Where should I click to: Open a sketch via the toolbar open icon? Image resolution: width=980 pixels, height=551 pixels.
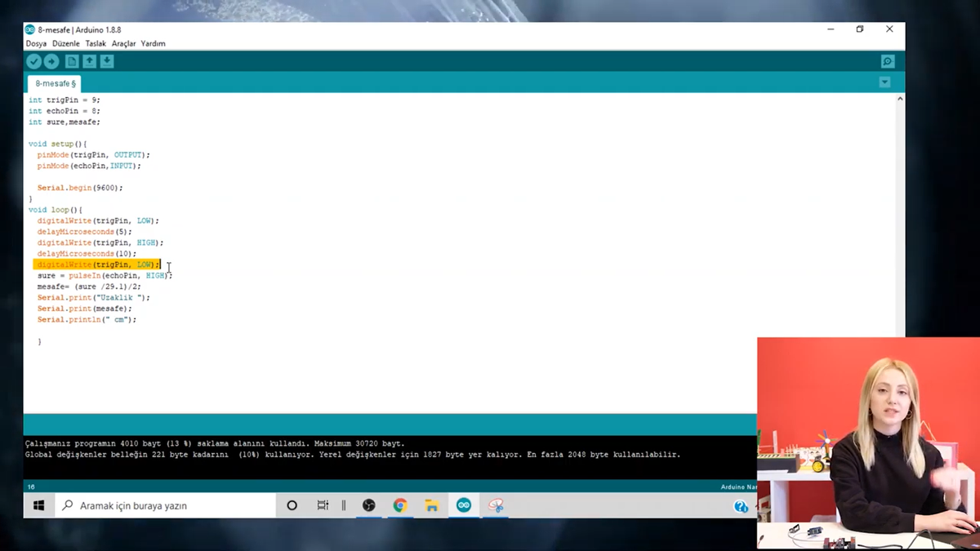(88, 61)
